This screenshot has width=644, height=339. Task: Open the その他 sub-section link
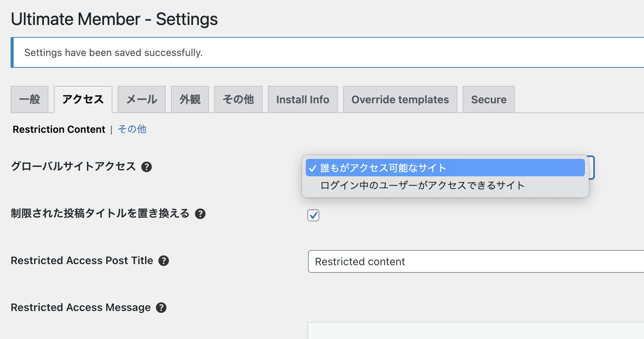[x=132, y=129]
